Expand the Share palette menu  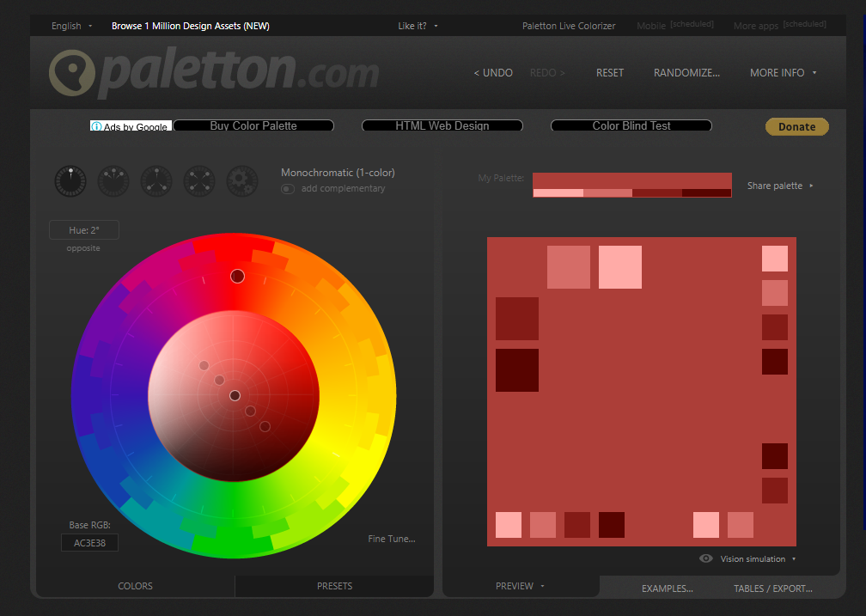[780, 186]
